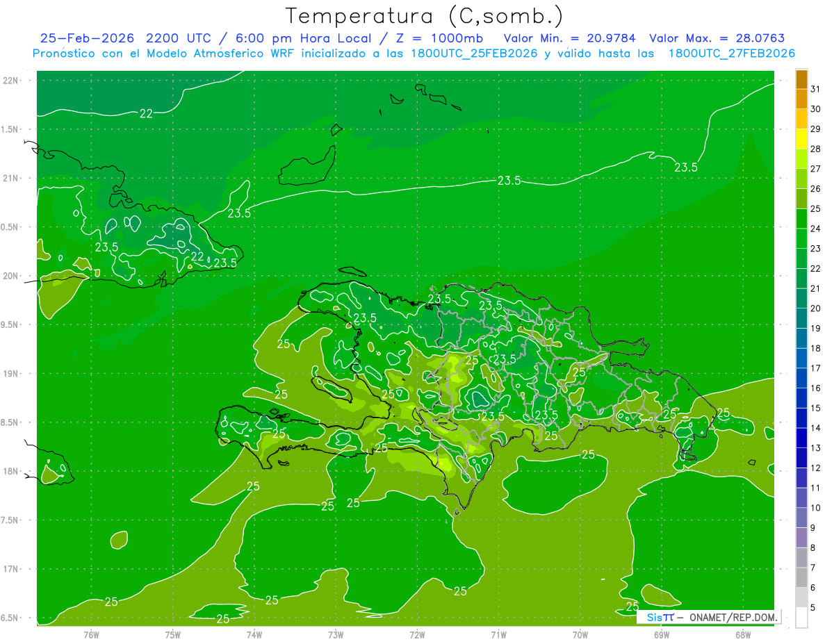This screenshot has width=834, height=644.
Task: Click the colorbar label '31'
Action: (x=815, y=88)
